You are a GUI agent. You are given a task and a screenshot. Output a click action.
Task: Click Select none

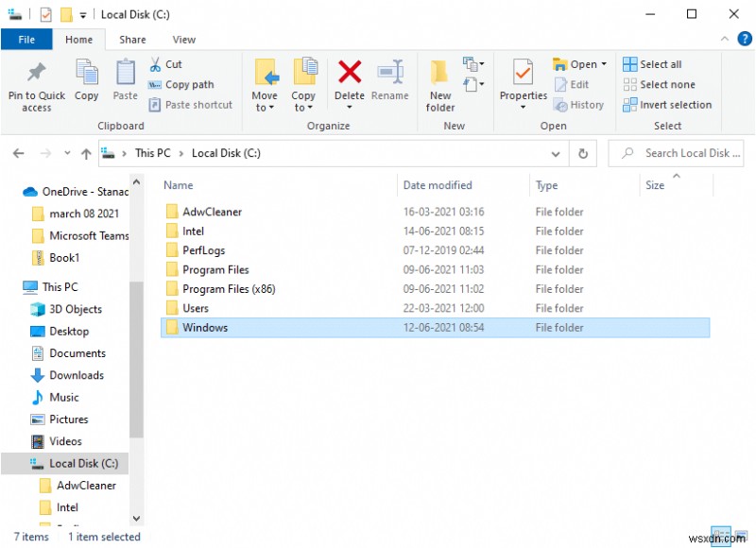coord(659,85)
